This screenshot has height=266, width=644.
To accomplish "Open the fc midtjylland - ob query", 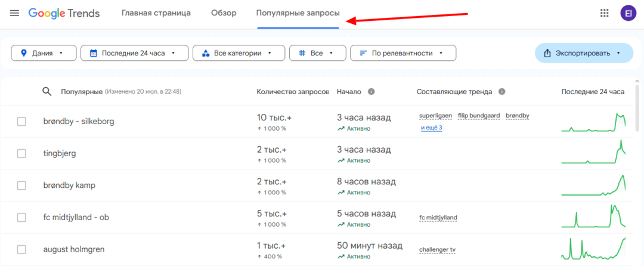I will click(x=76, y=218).
